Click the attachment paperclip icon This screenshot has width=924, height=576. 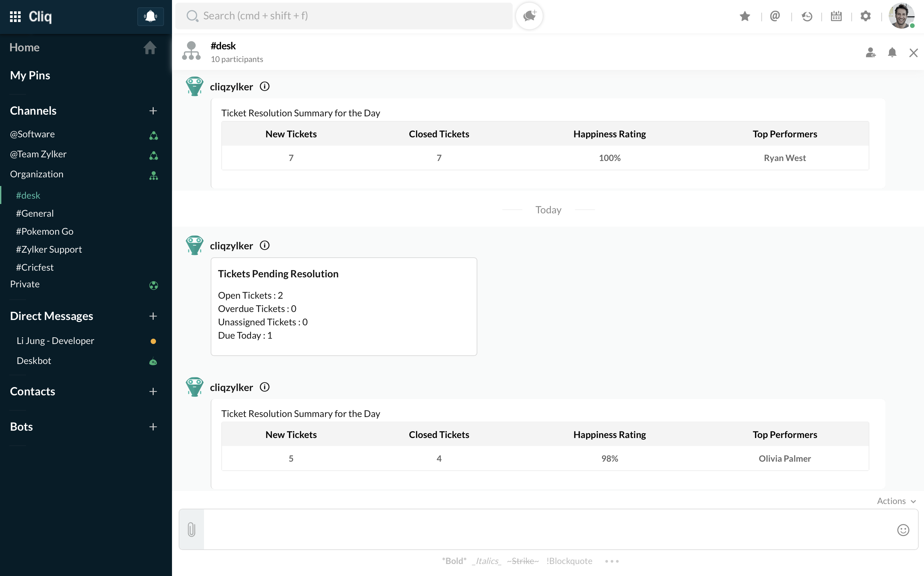[192, 530]
